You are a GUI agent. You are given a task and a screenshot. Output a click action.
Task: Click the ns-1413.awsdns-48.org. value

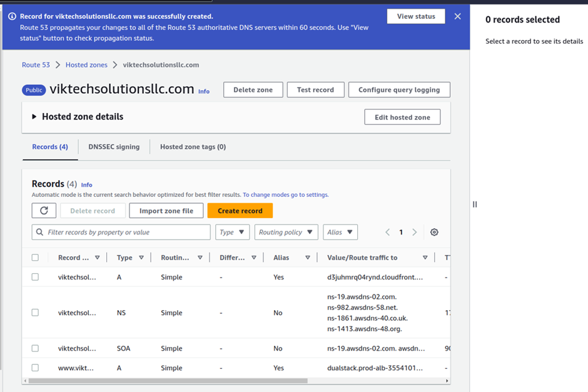365,329
